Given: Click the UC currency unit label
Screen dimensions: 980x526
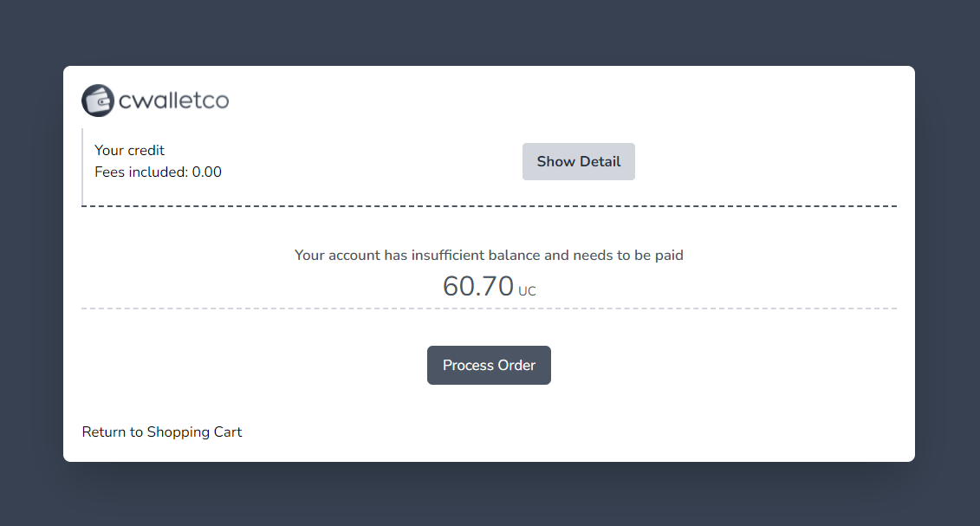Looking at the screenshot, I should [527, 291].
